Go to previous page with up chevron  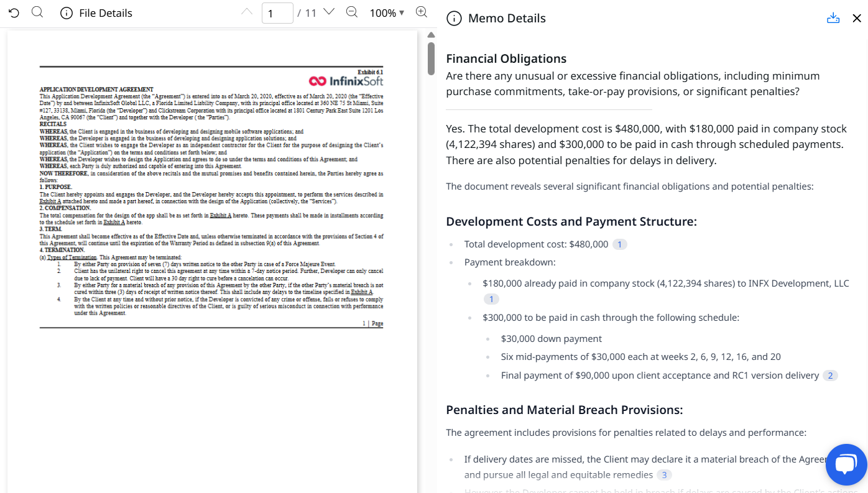(247, 12)
